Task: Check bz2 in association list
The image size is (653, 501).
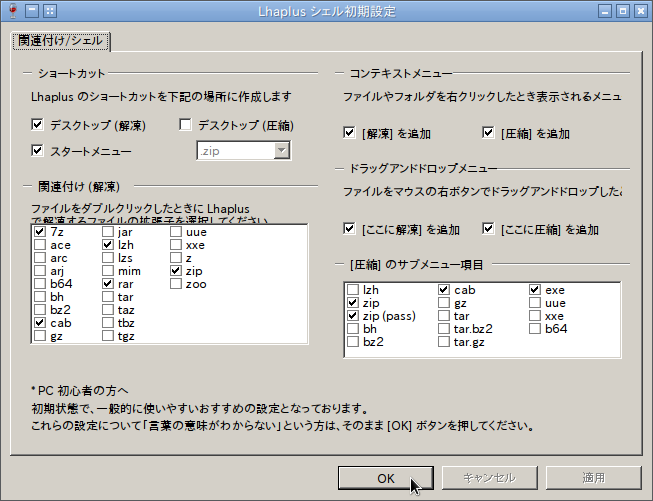Action: click(x=40, y=309)
